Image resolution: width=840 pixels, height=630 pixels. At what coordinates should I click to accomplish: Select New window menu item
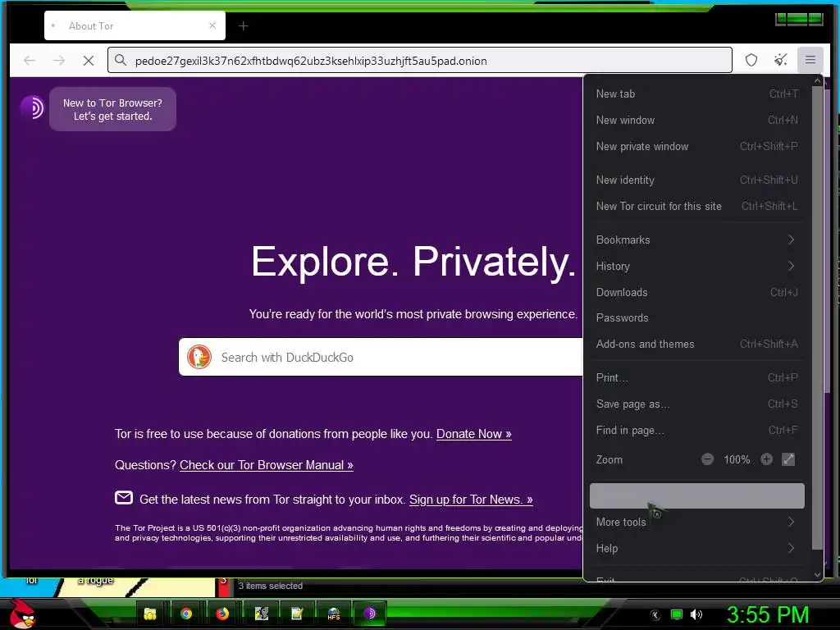(x=696, y=120)
